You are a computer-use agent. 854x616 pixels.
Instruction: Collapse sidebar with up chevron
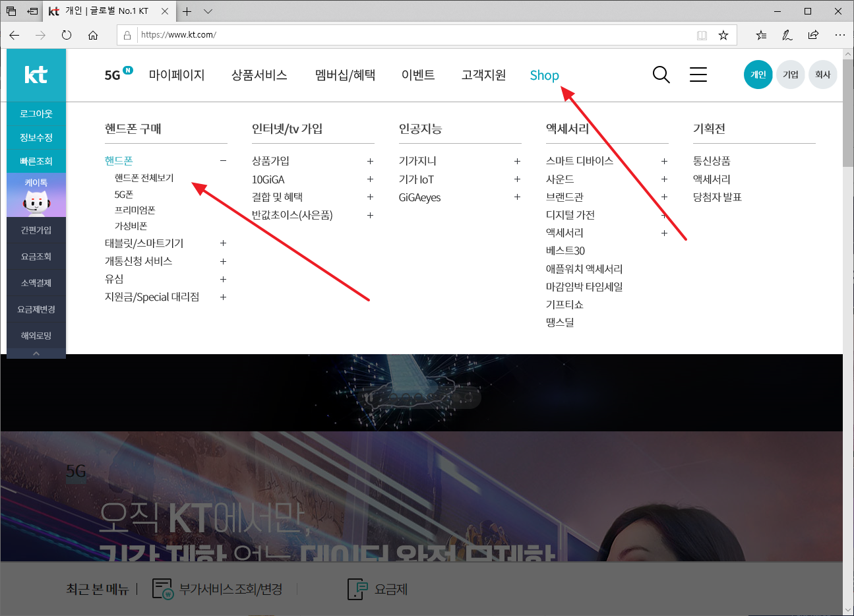point(36,354)
